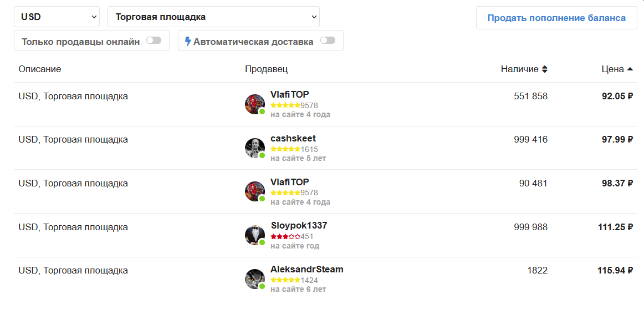The height and width of the screenshot is (309, 644).
Task: Click AleksandrSteam star rating
Action: click(285, 280)
